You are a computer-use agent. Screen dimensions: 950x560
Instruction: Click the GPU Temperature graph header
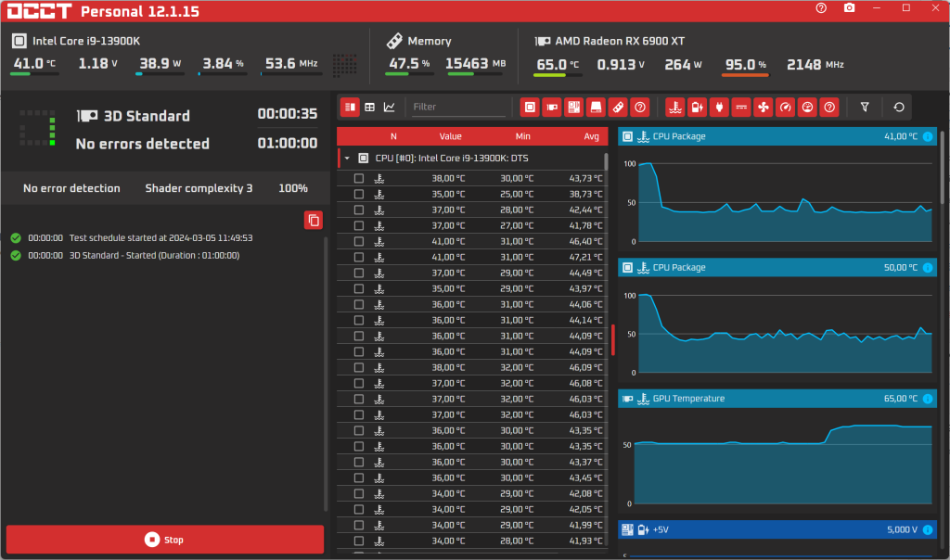[x=777, y=399]
